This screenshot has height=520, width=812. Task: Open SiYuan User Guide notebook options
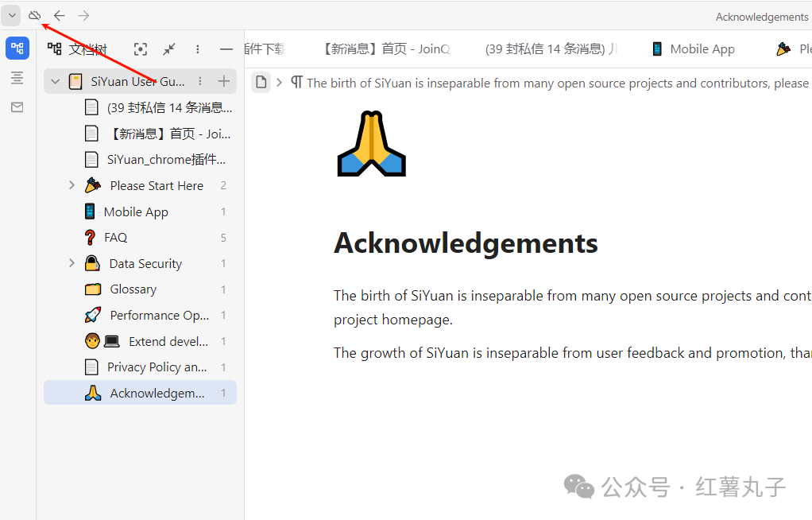tap(200, 81)
